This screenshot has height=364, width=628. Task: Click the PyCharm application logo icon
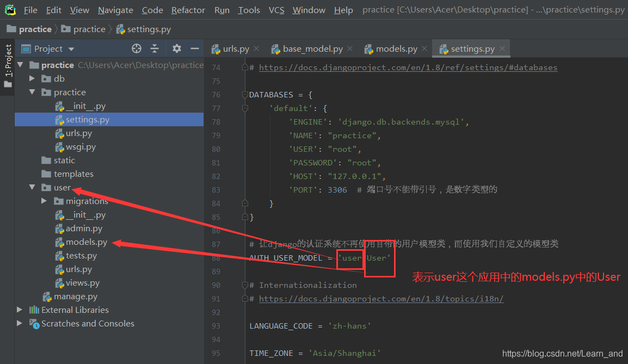pyautogui.click(x=10, y=10)
